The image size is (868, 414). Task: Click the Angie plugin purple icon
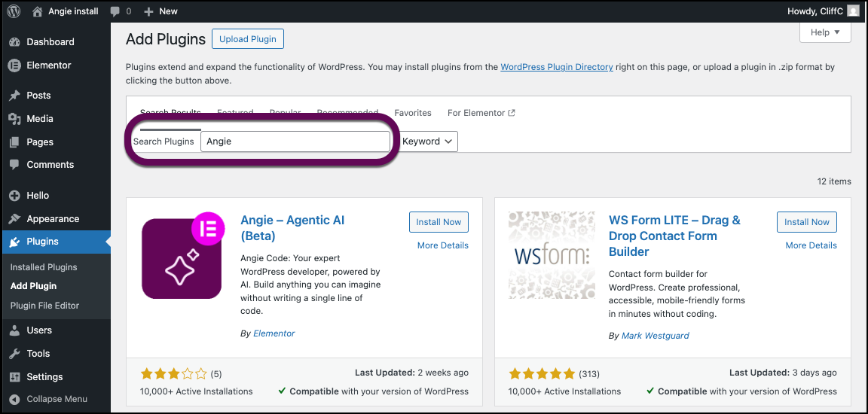click(181, 258)
